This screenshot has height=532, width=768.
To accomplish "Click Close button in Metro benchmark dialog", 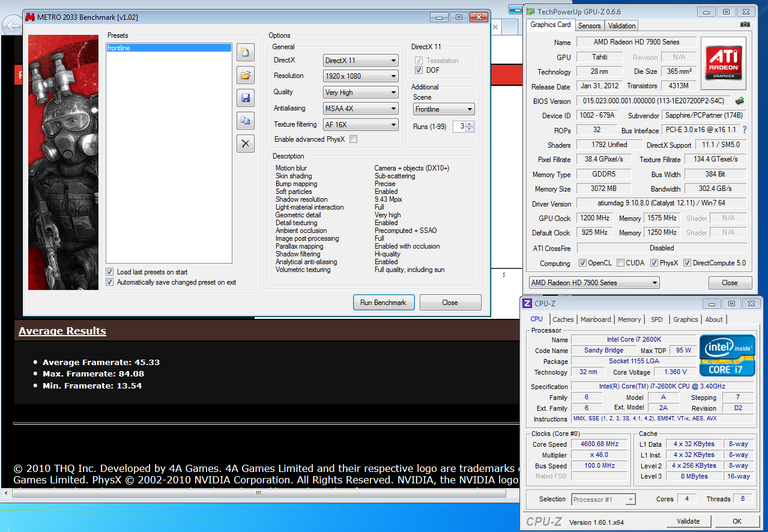I will tap(450, 303).
